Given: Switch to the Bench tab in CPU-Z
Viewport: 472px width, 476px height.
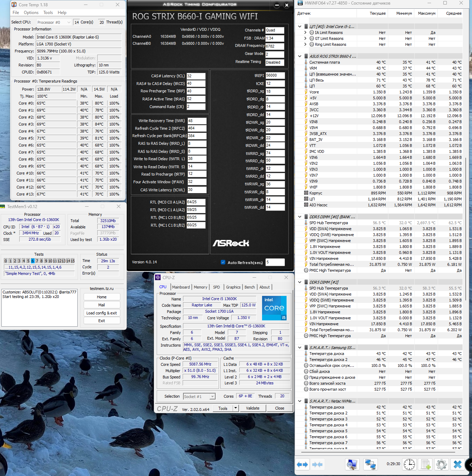Looking at the screenshot, I should pyautogui.click(x=250, y=287).
